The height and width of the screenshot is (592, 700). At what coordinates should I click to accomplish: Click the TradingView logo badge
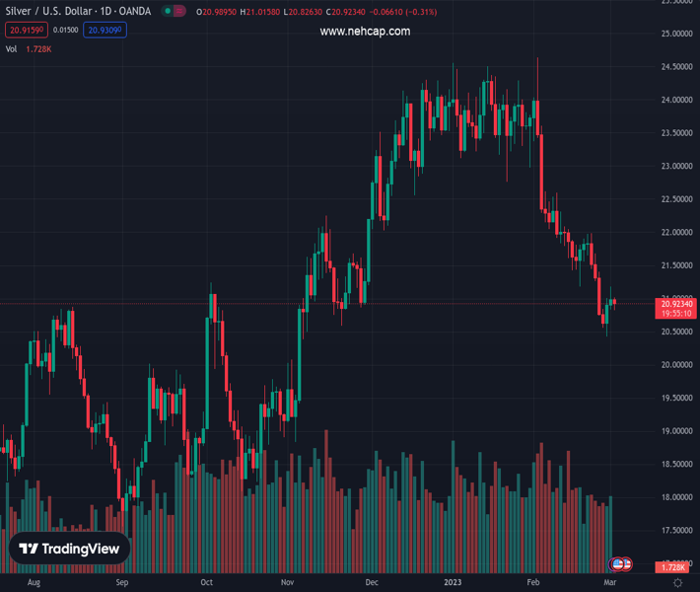(70, 549)
